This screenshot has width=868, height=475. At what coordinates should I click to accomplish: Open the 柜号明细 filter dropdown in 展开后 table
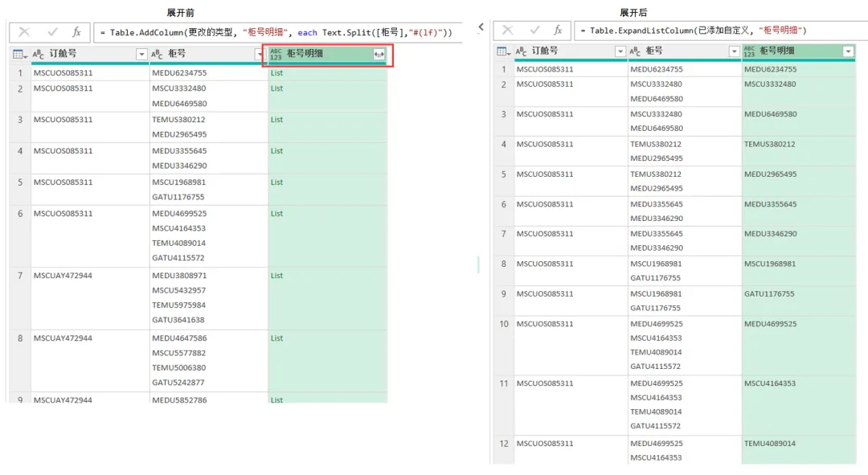pyautogui.click(x=848, y=51)
